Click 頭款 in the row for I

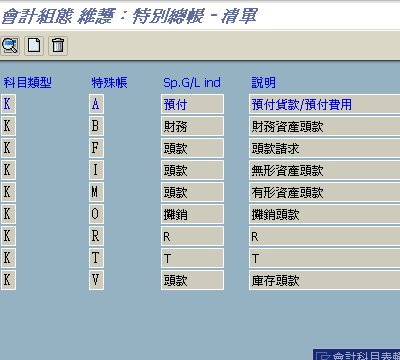pos(192,170)
